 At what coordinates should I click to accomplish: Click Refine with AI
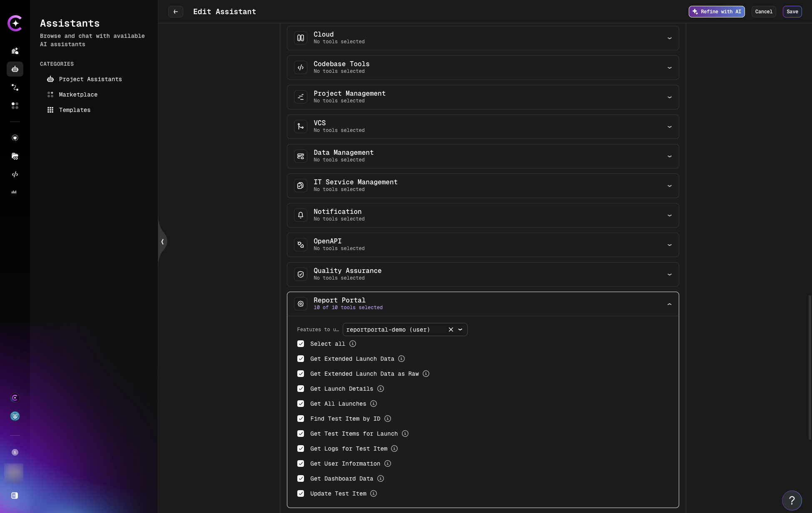pyautogui.click(x=716, y=11)
